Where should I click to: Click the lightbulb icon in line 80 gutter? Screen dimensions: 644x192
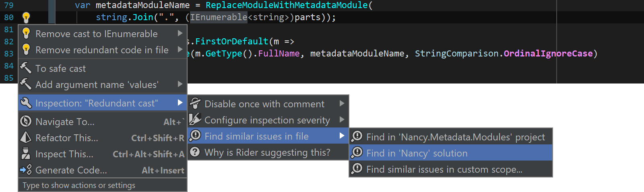[x=26, y=17]
